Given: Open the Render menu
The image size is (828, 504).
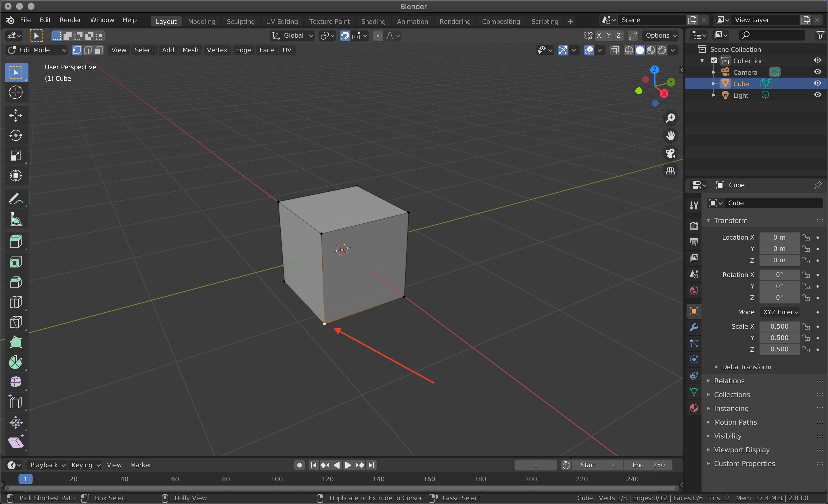Looking at the screenshot, I should 70,20.
